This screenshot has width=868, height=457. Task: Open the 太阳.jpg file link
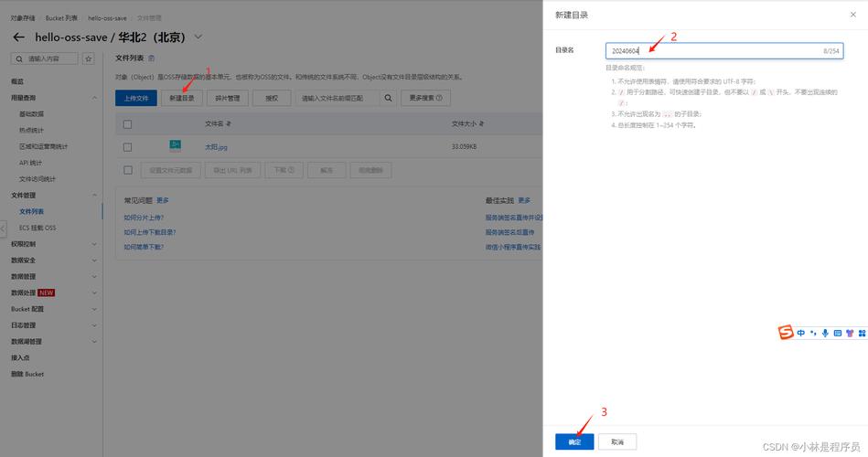pyautogui.click(x=216, y=147)
